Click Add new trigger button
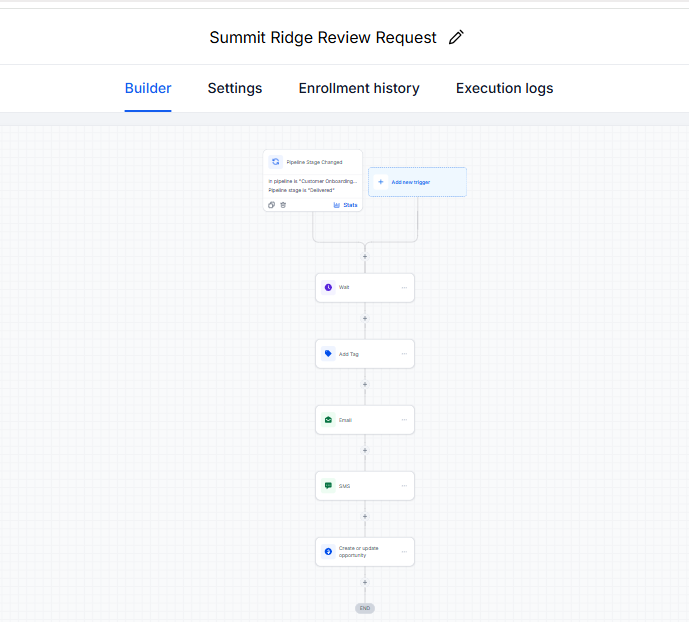 tap(417, 182)
